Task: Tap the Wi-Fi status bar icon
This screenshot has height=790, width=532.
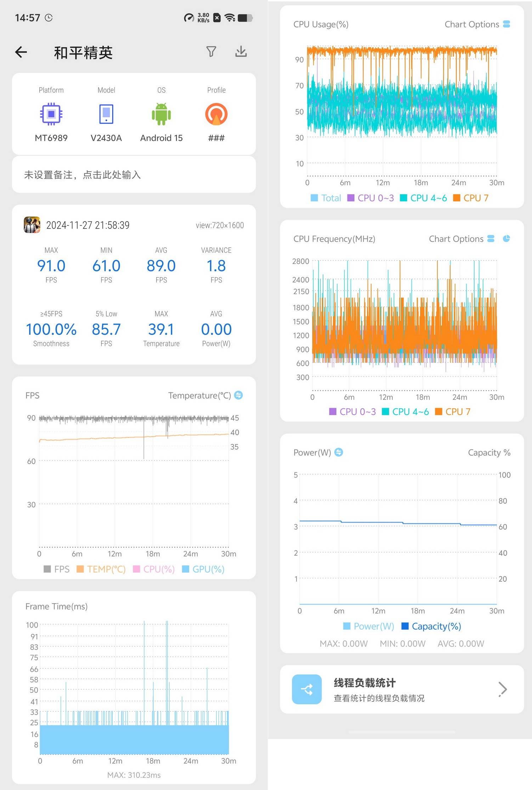Action: 230,18
